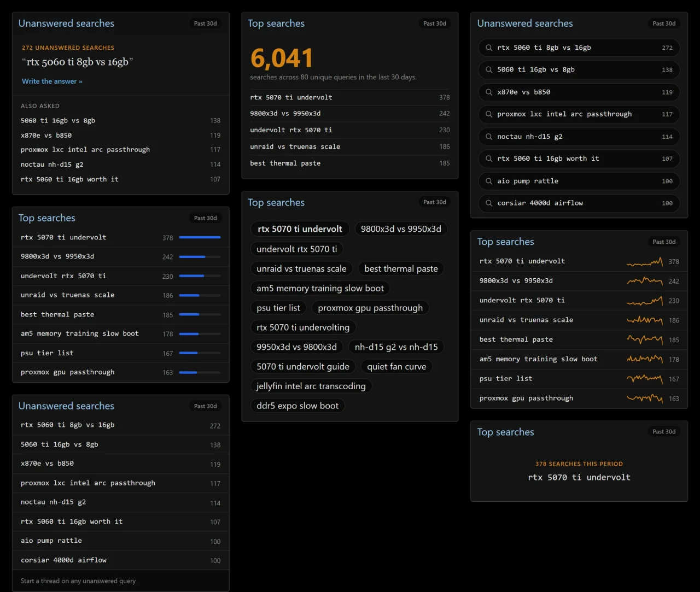This screenshot has width=700, height=592.
Task: Click the 'nh-d15 g2 vs nh-d15' chip
Action: (396, 347)
